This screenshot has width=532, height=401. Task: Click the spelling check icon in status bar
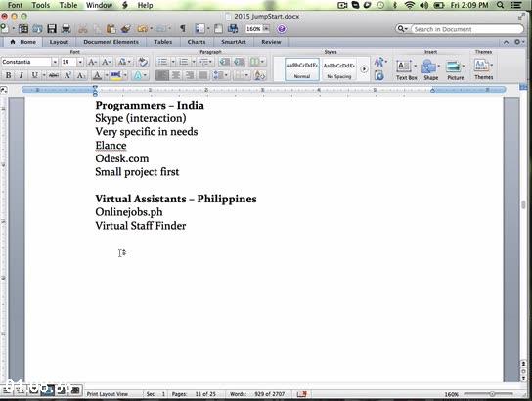click(302, 394)
